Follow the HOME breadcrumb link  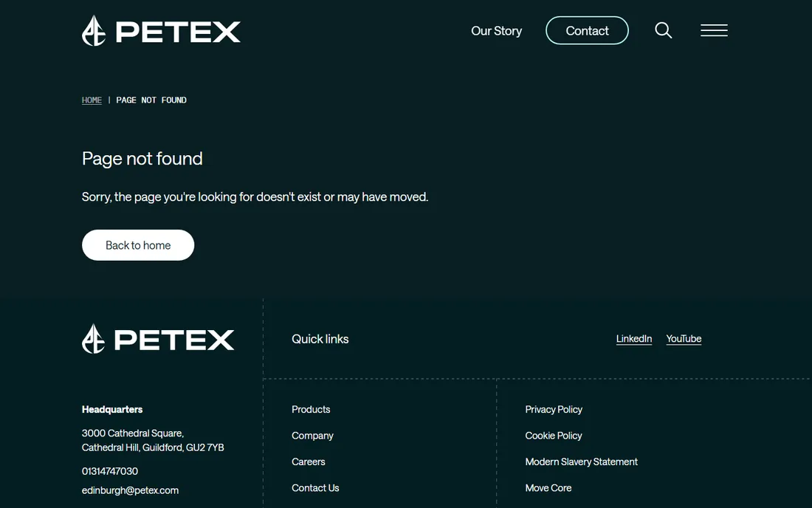tap(92, 100)
